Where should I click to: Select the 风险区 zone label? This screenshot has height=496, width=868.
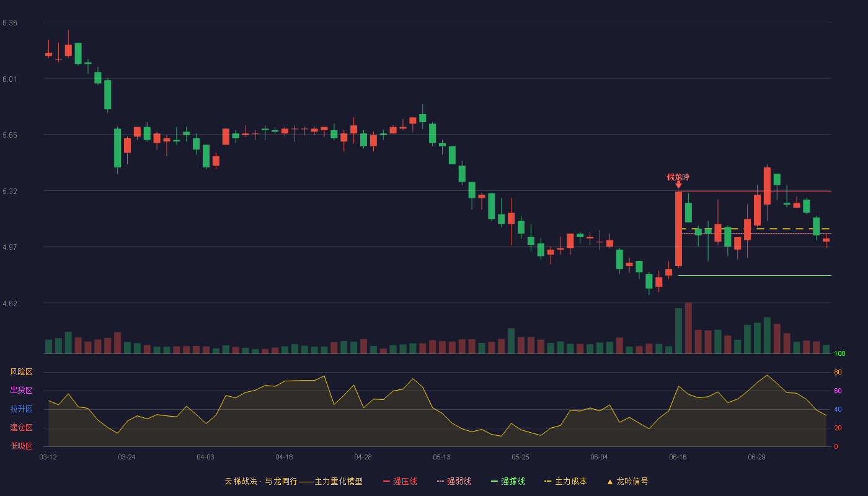tap(21, 372)
